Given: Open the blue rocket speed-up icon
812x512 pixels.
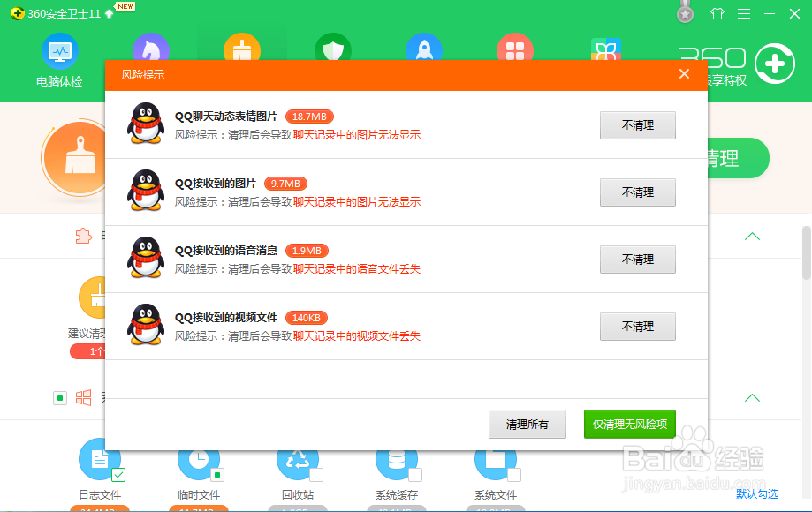Looking at the screenshot, I should coord(424,47).
